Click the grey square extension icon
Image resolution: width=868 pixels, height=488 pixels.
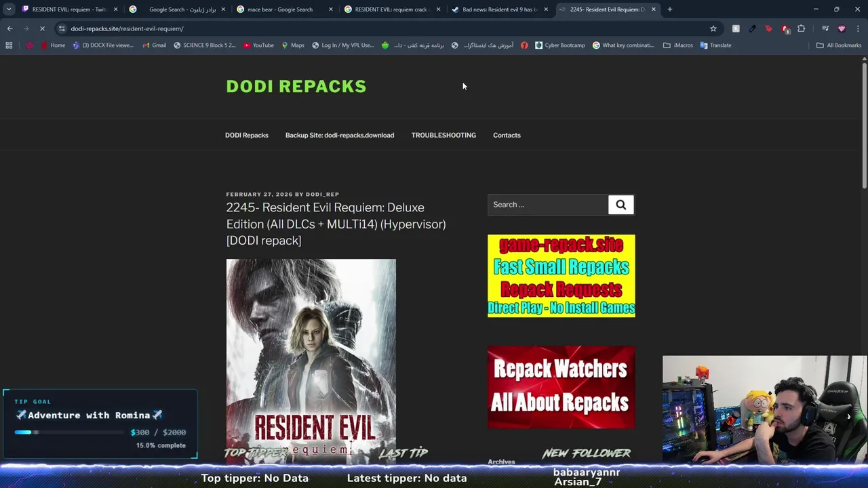coord(736,28)
